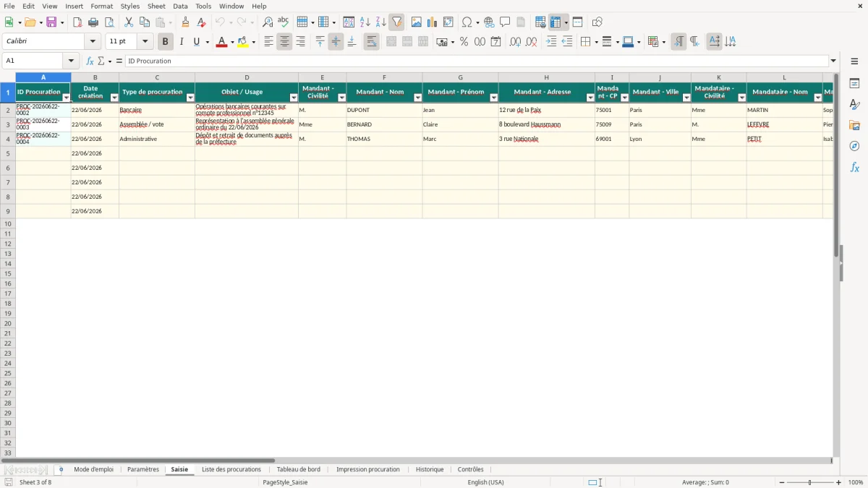Click the Copy icon

144,22
